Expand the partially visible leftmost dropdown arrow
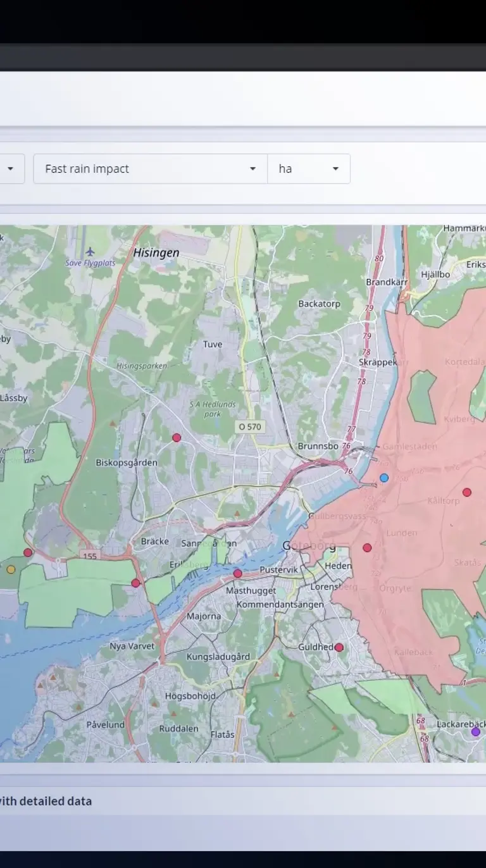Image resolution: width=486 pixels, height=868 pixels. pyautogui.click(x=10, y=169)
